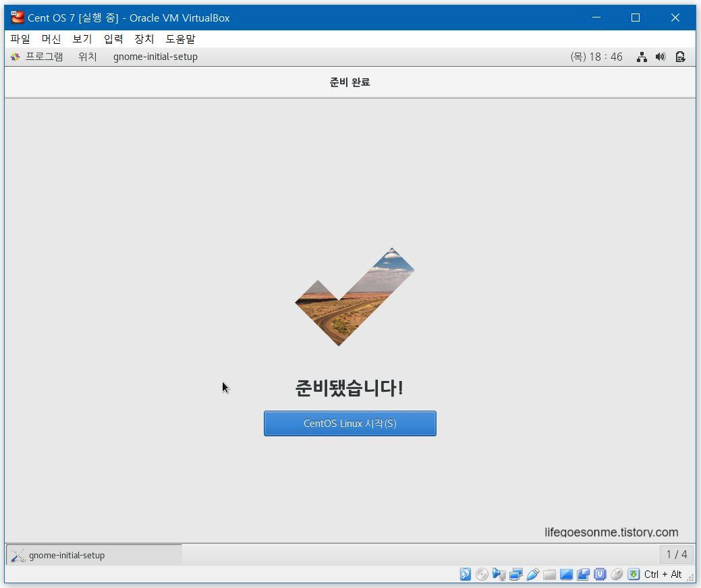Close the VirtualBox window
Screen dimensions: 701x588
[675, 18]
